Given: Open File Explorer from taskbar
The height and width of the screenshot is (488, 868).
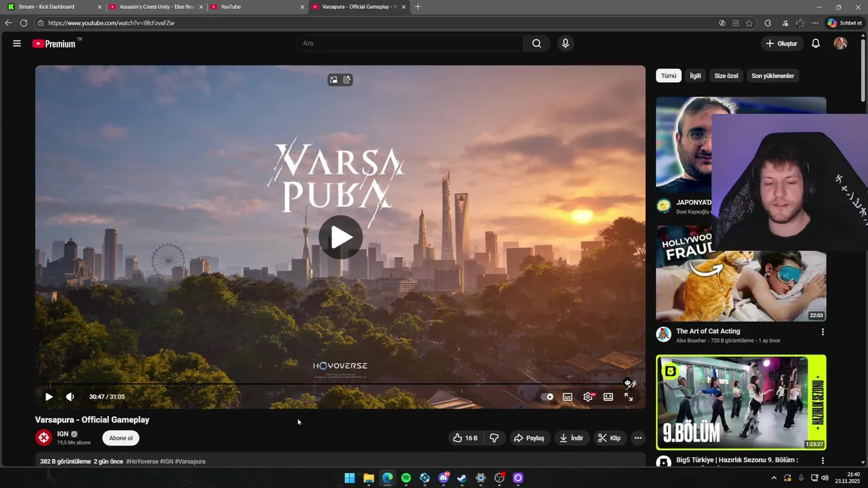Looking at the screenshot, I should click(x=369, y=478).
